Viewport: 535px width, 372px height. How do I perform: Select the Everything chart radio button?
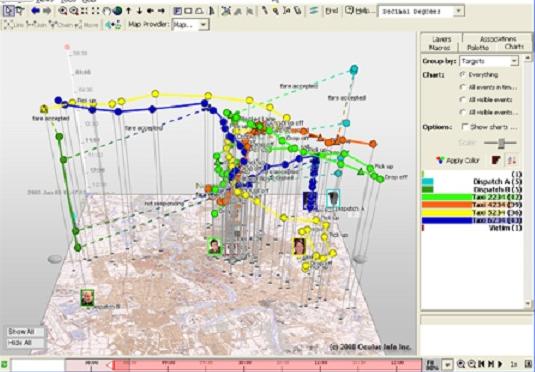pyautogui.click(x=463, y=74)
